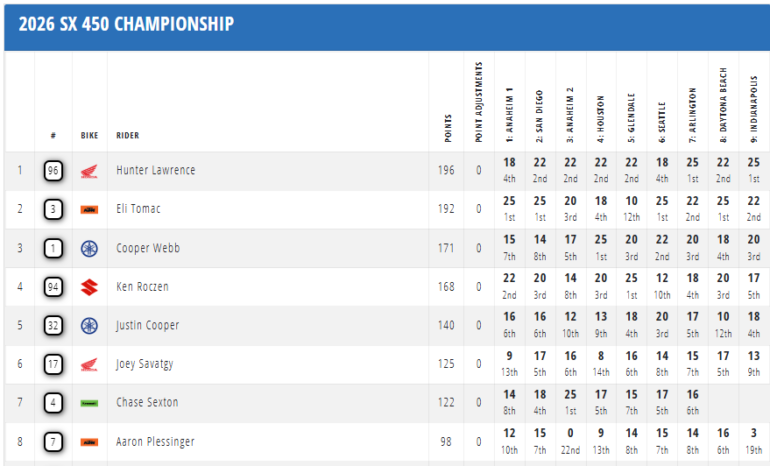Select the Ken Roczen rider name

(x=143, y=287)
